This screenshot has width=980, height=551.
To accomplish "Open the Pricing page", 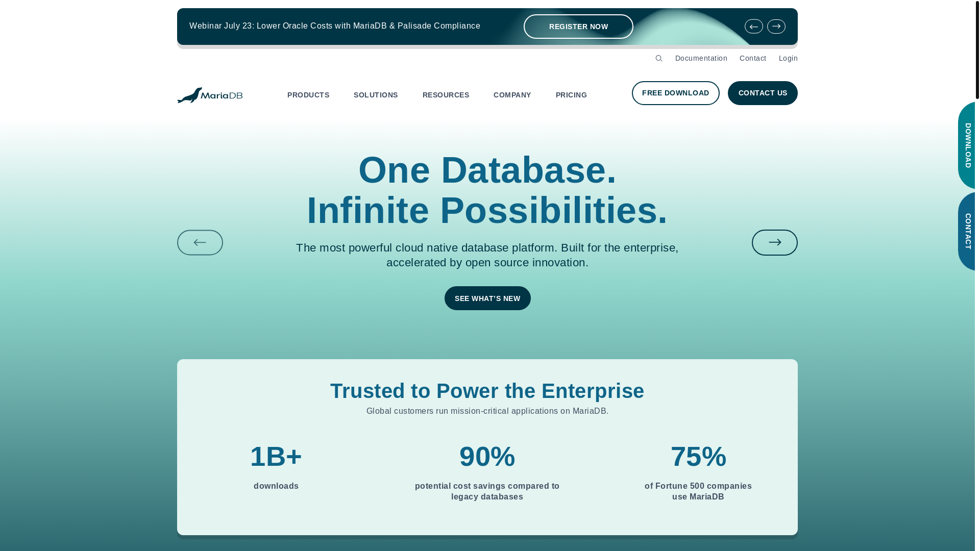I will coord(571,95).
